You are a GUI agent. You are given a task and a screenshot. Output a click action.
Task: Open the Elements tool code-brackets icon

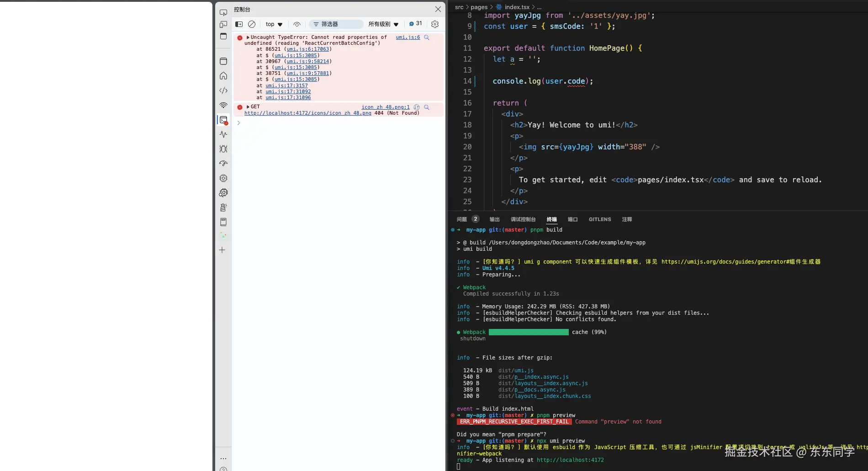tap(223, 90)
